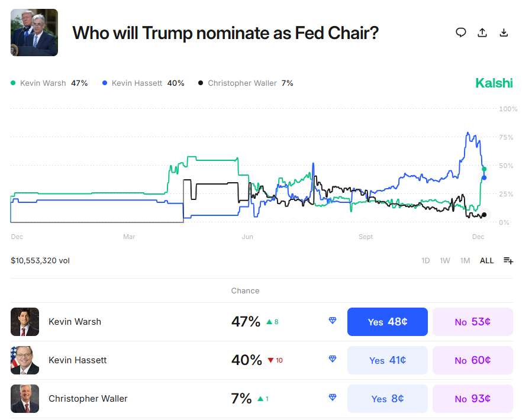Toggle Kevin Warsh green legend series
The image size is (532, 420).
coord(49,83)
